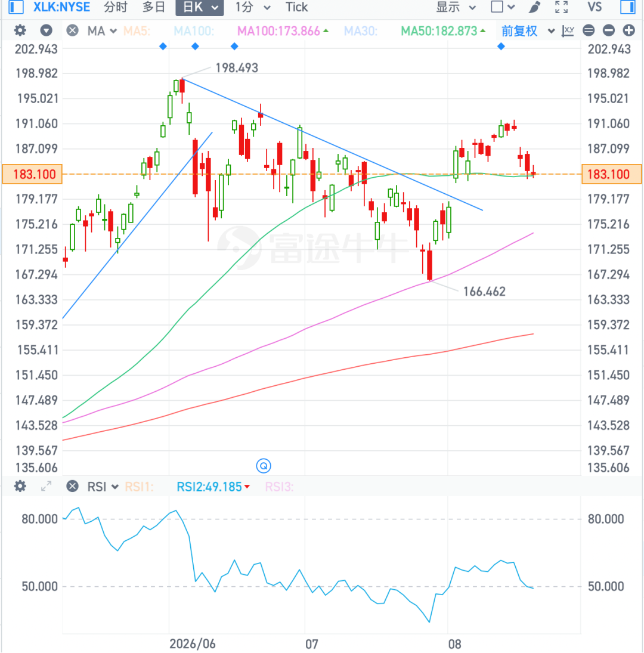
Task: Click the right 183.100 current price tag
Action: tap(612, 174)
